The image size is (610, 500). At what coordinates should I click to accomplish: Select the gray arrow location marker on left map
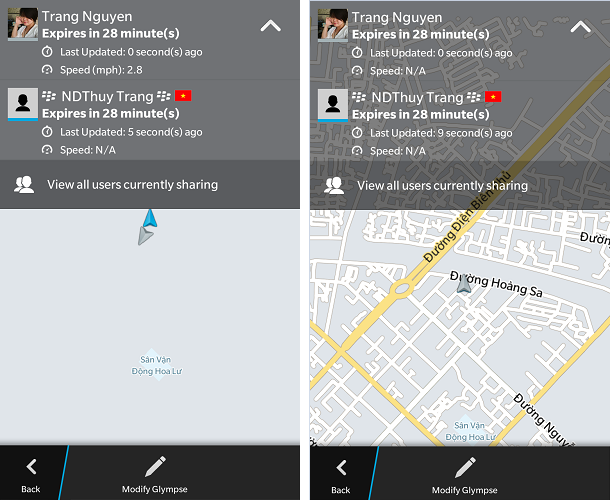tap(145, 236)
